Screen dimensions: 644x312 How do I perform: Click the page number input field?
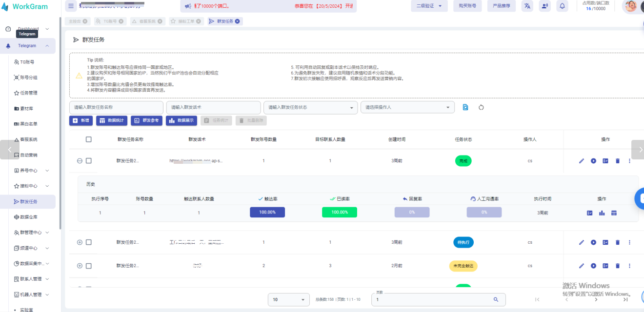pos(434,299)
